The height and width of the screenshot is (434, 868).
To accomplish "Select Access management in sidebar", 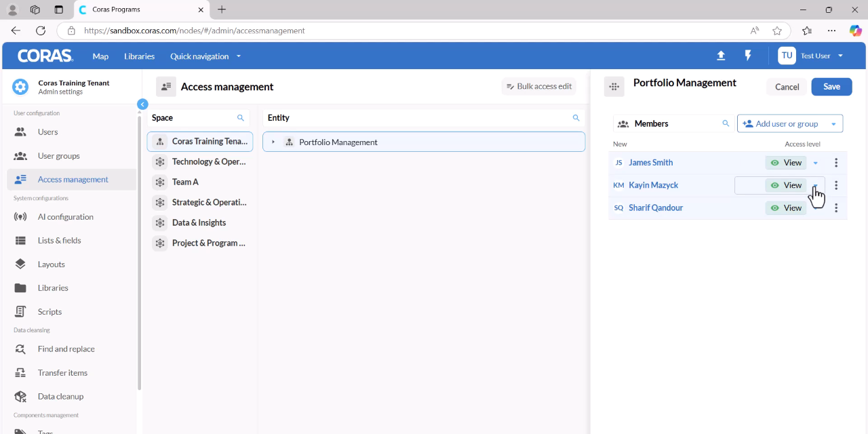I will click(72, 180).
